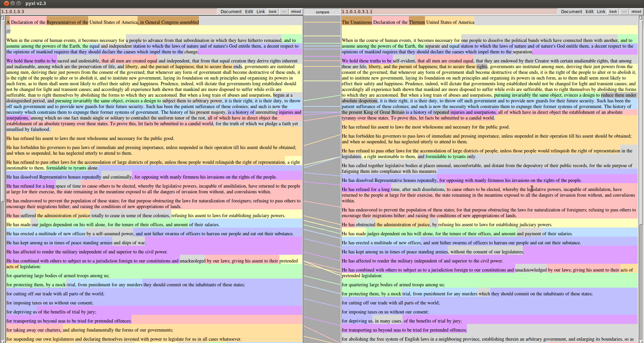Click right 'for quartering large bodies of armed troops'
644x343 pixels.
pyautogui.click(x=393, y=285)
